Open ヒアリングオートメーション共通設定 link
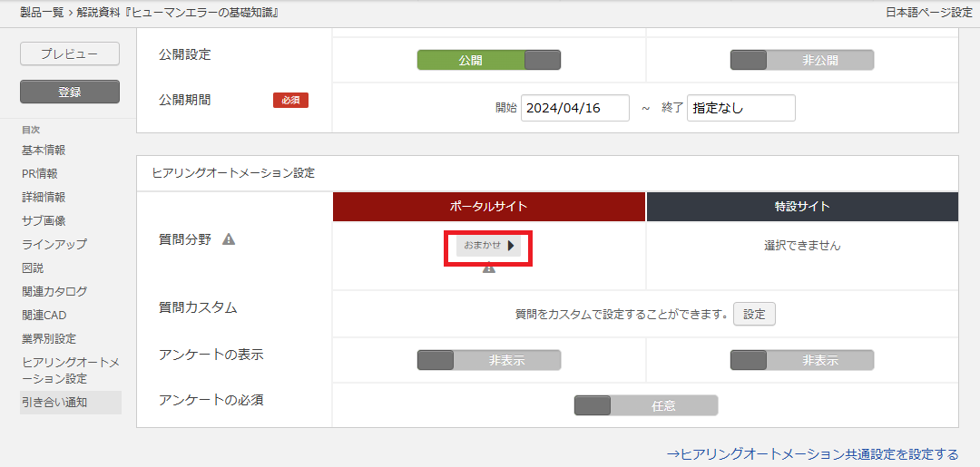 (812, 453)
